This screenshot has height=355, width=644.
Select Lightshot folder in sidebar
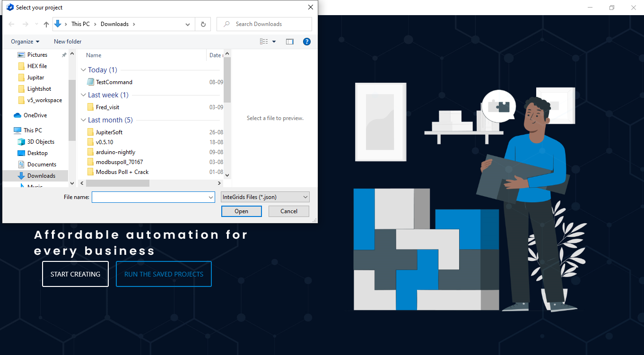coord(39,89)
